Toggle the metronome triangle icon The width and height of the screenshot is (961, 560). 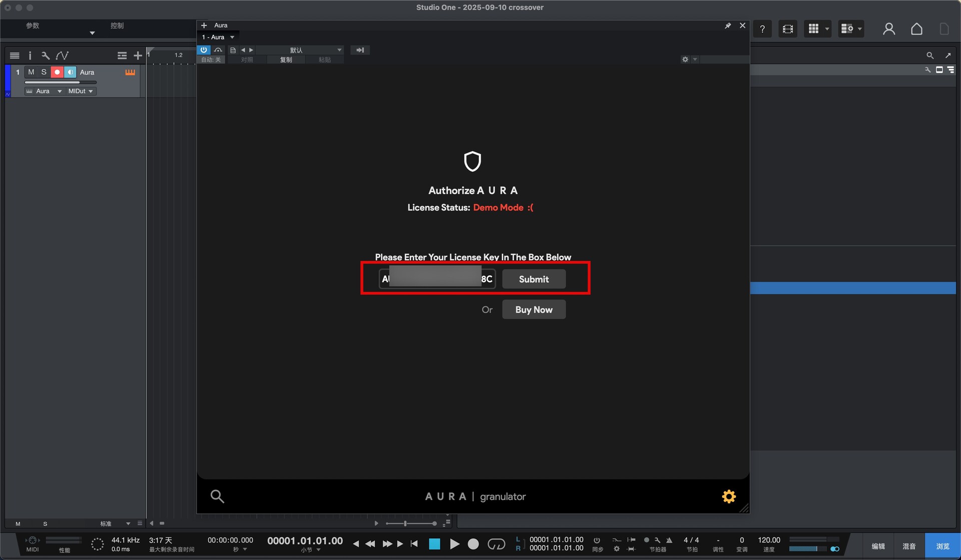click(669, 540)
